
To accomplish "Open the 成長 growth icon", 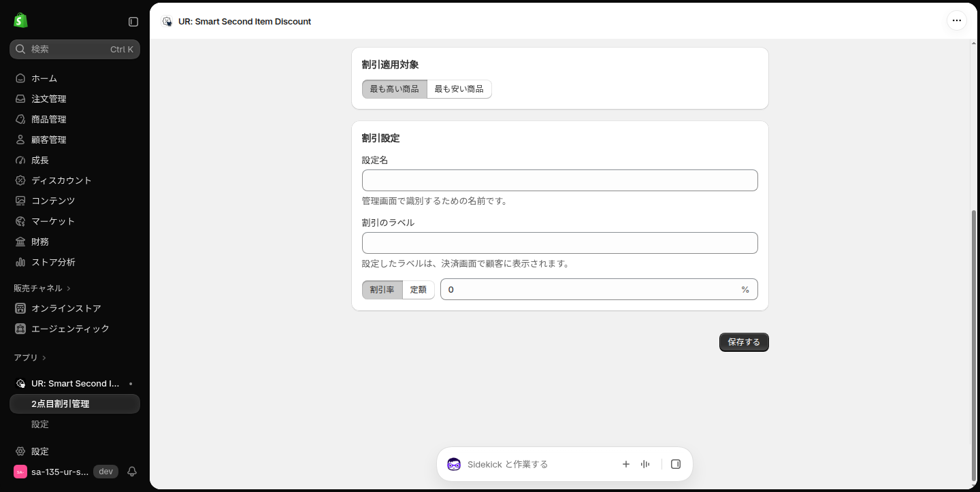I will [x=20, y=160].
